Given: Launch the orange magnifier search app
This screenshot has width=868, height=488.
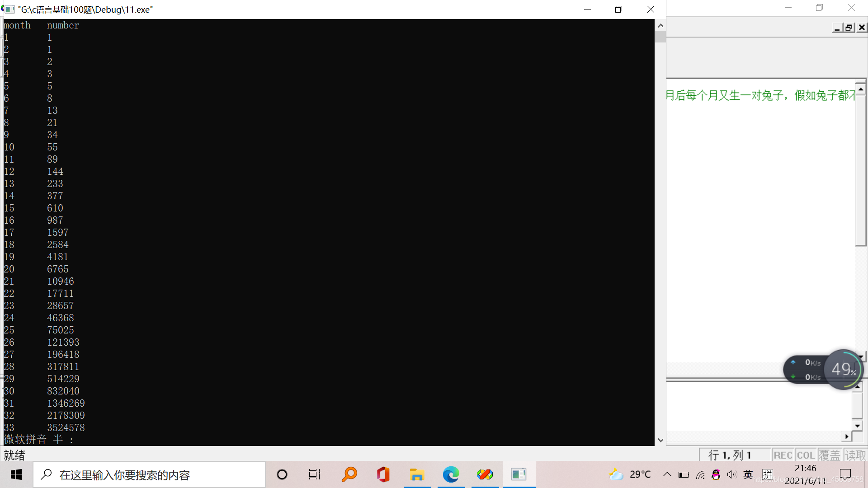Looking at the screenshot, I should (349, 474).
